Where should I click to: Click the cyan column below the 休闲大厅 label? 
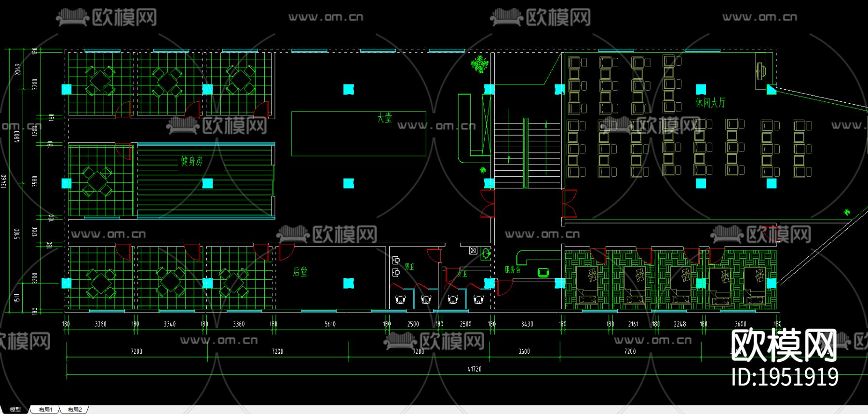click(x=701, y=183)
